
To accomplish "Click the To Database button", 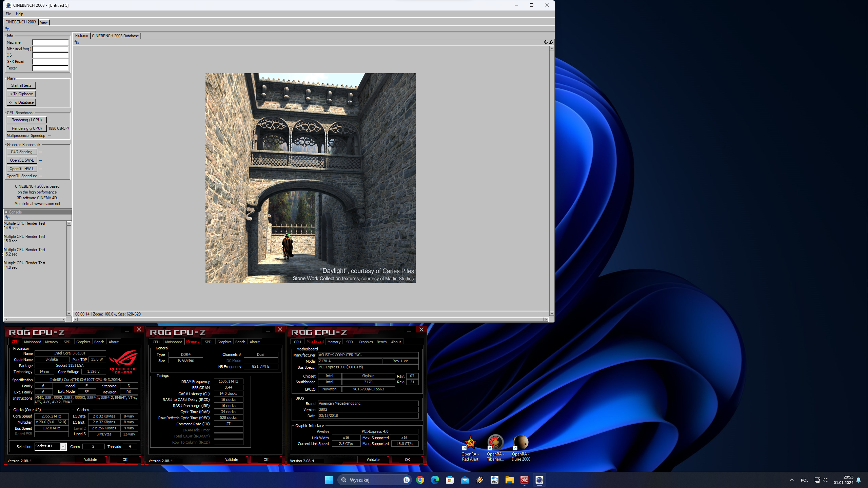I will (x=21, y=102).
